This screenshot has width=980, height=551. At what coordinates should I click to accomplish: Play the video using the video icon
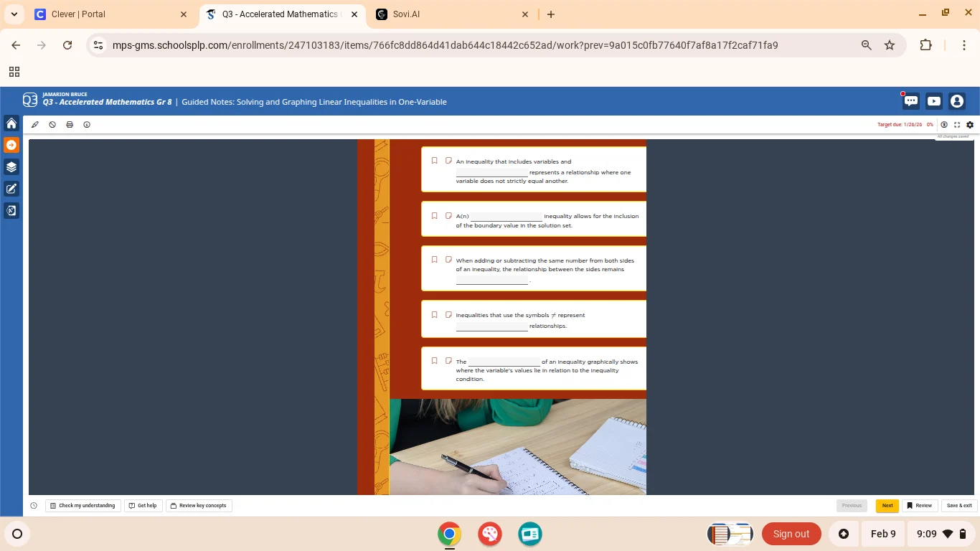pyautogui.click(x=934, y=100)
